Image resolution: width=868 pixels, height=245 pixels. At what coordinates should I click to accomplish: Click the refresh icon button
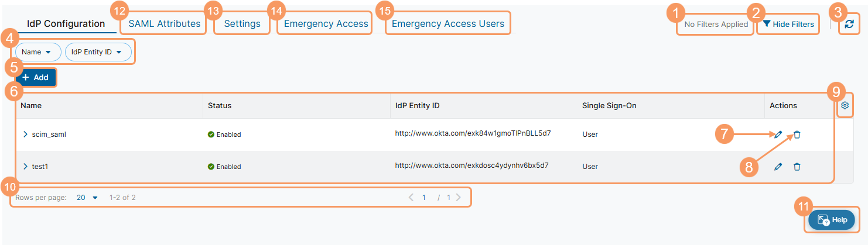click(x=849, y=25)
